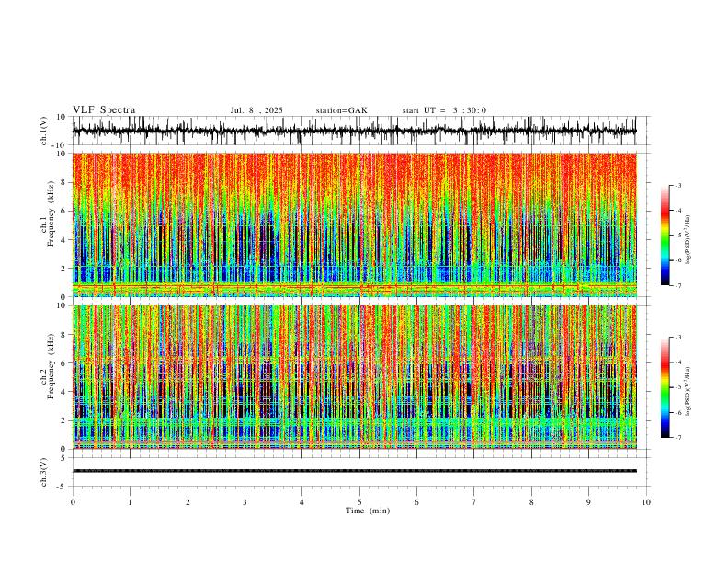Click the ch.1 PSD color bar
Image resolution: width=728 pixels, height=563 pixels.
665,236
